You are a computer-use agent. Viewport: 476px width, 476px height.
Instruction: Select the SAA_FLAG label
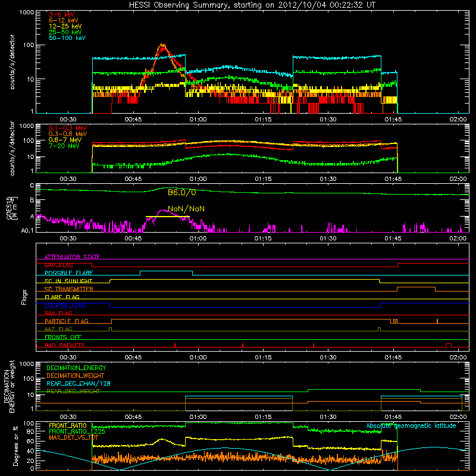[x=58, y=313]
